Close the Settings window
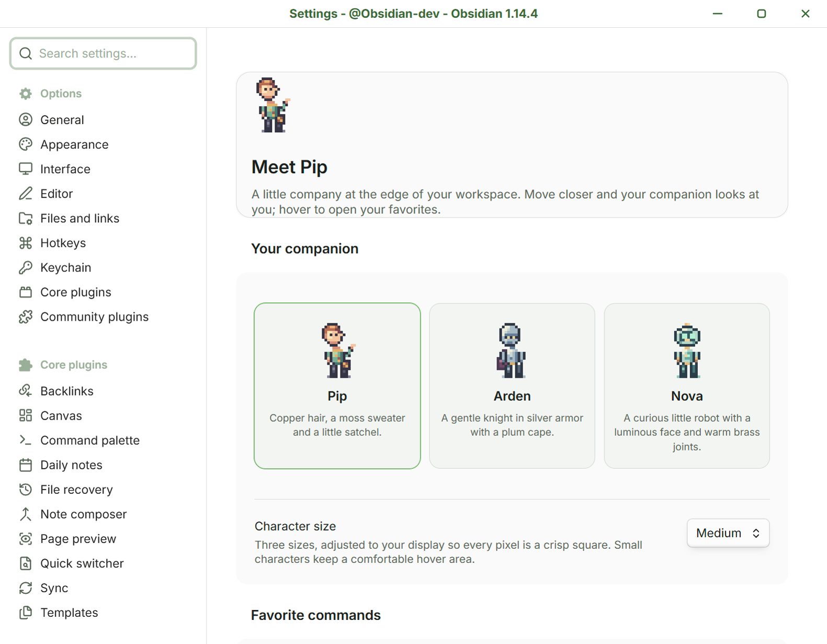The width and height of the screenshot is (827, 644). coord(806,14)
